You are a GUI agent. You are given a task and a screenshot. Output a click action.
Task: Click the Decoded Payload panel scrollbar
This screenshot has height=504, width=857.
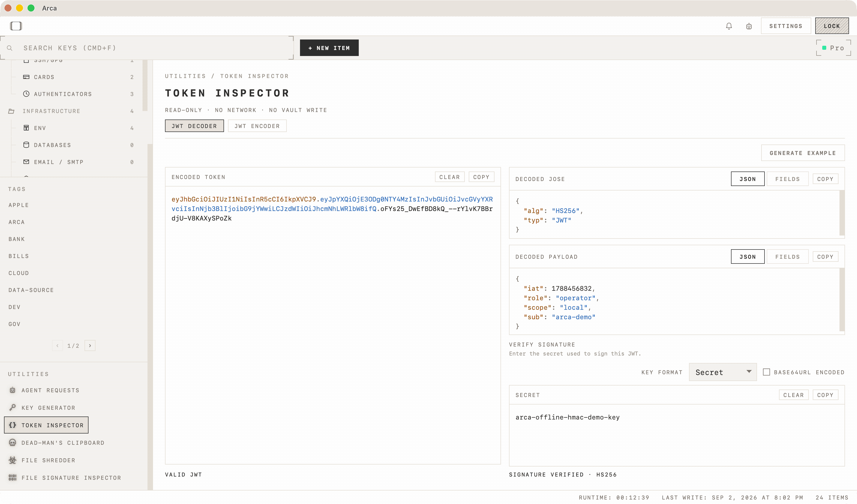click(842, 299)
